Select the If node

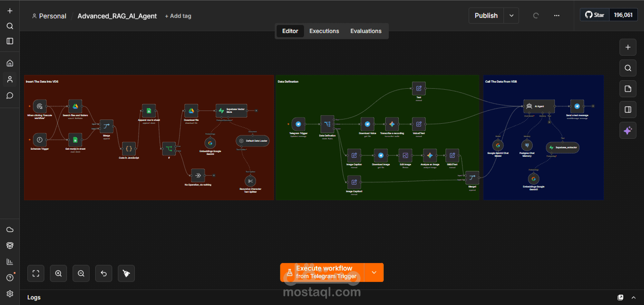click(169, 149)
